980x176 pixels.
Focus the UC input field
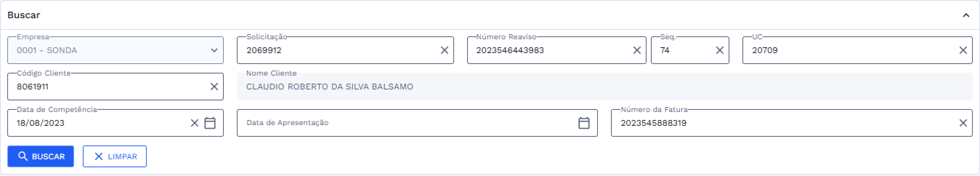[x=849, y=50]
